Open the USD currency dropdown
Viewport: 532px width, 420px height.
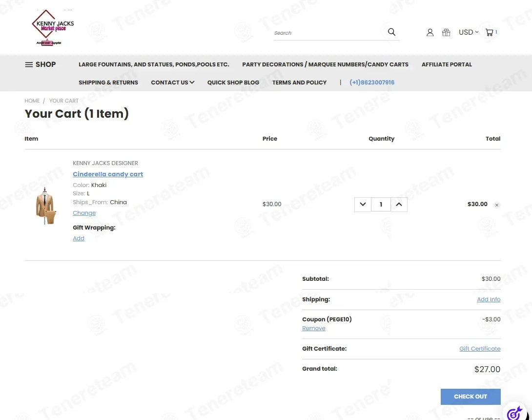tap(469, 32)
